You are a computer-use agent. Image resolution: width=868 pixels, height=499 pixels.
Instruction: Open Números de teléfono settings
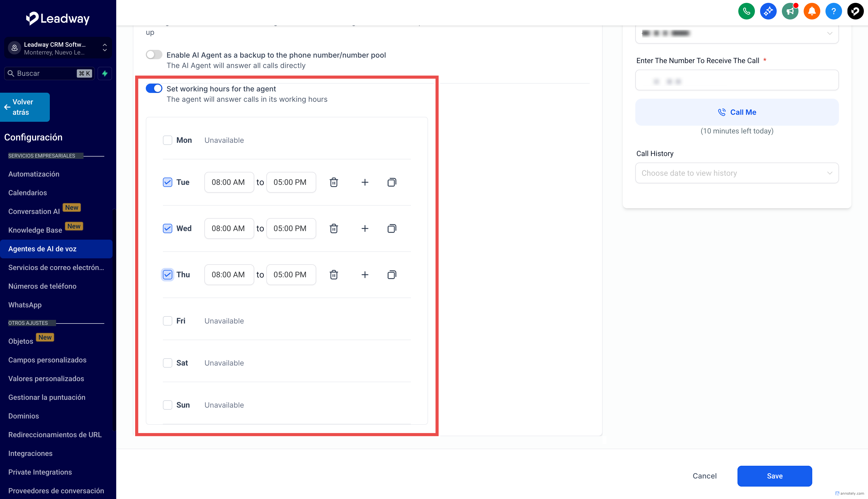pyautogui.click(x=42, y=286)
